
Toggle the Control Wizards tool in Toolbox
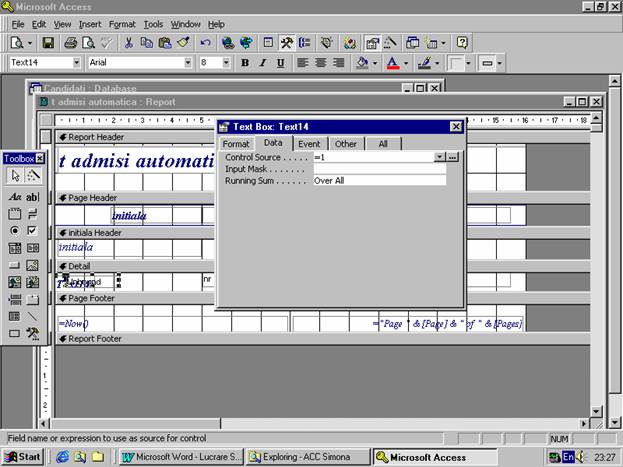click(x=33, y=176)
